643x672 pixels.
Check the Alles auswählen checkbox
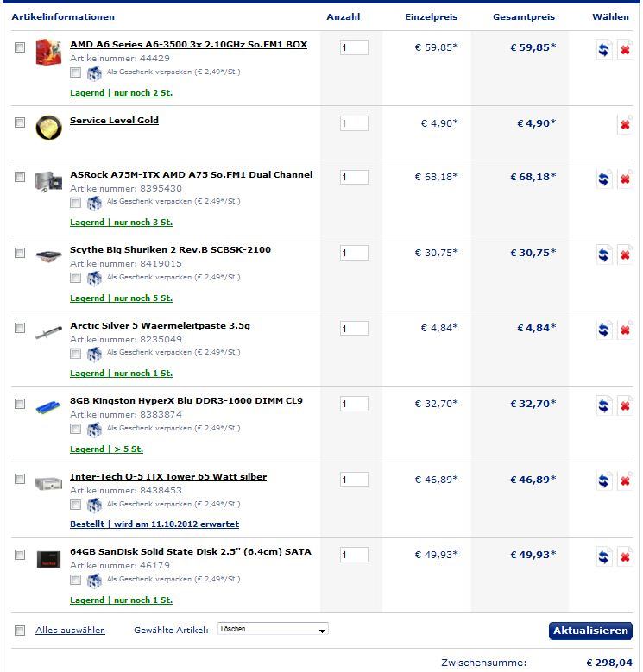[x=20, y=630]
